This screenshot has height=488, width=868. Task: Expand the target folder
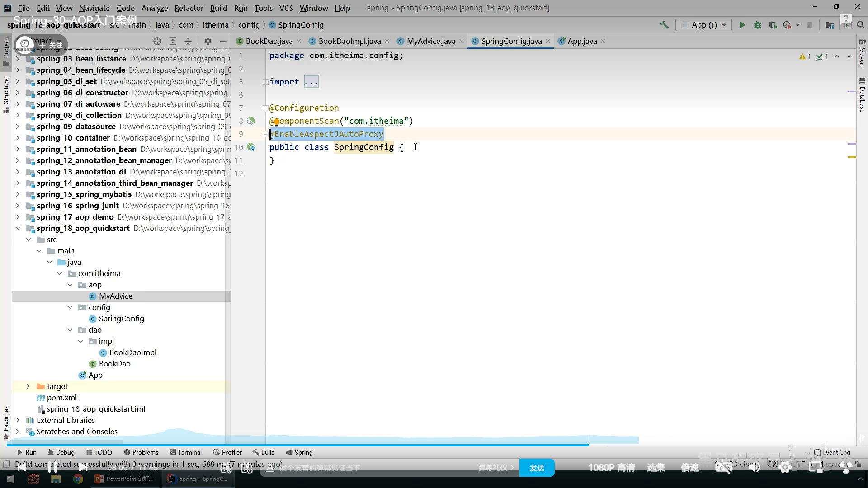28,386
